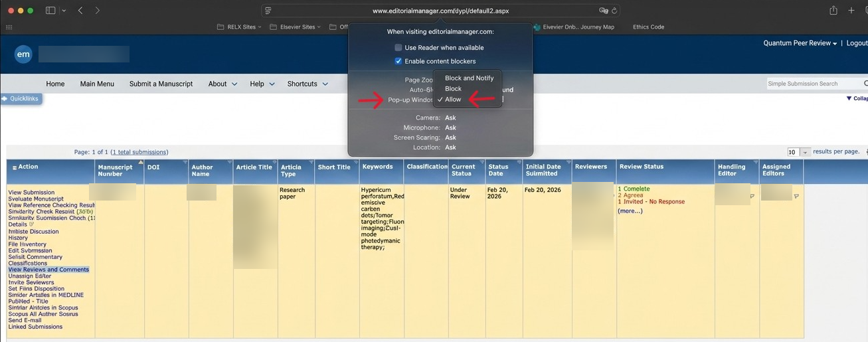This screenshot has height=342, width=868.
Task: Open 'View Reviews and Comments' action link
Action: point(48,270)
